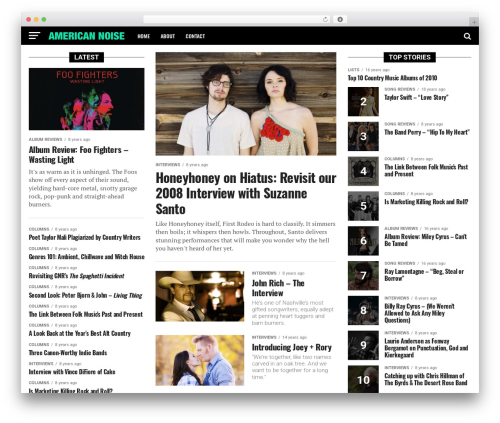This screenshot has height=423, width=500.
Task: Click thumbnail number 5 in Top Stories
Action: click(363, 206)
